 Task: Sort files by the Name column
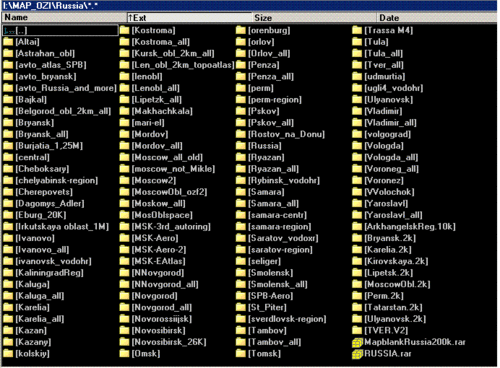click(64, 18)
